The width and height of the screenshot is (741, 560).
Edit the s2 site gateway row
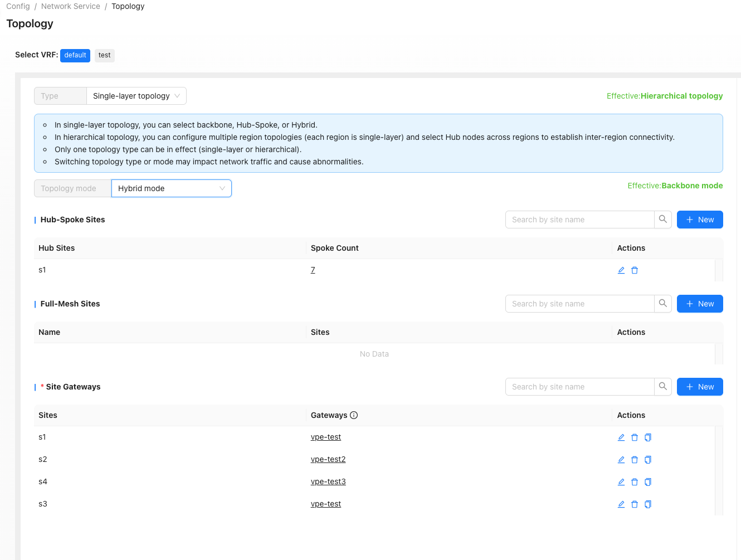[621, 460]
